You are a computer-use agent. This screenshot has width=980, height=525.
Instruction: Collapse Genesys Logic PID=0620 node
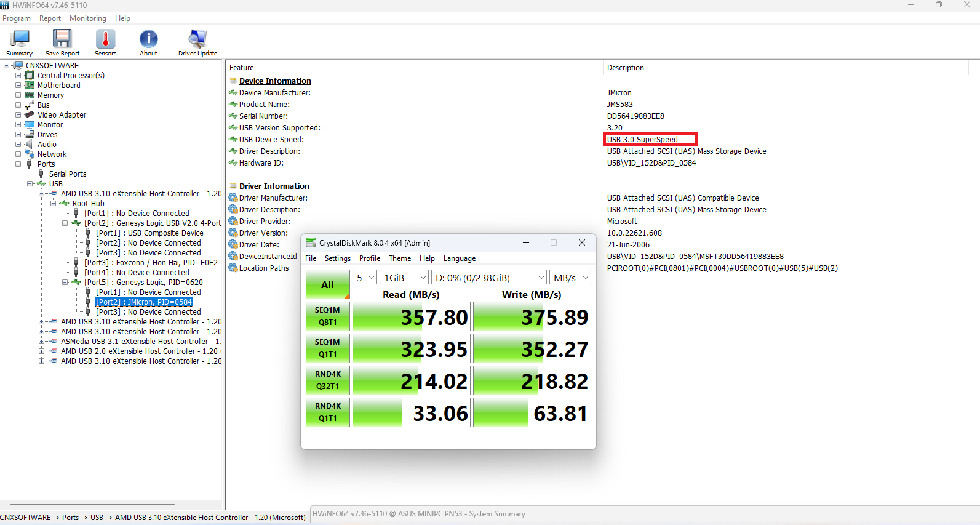point(65,282)
